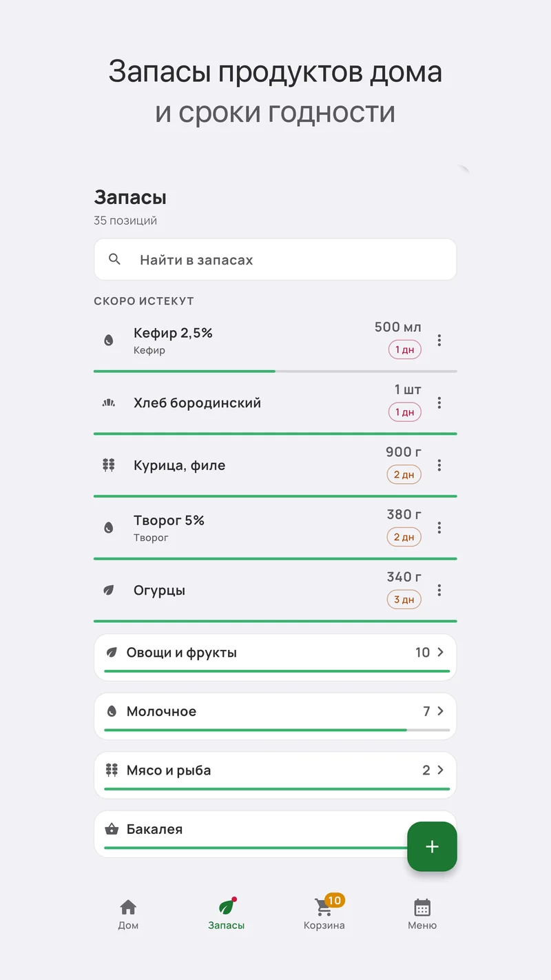Tap the green plus add button
The width and height of the screenshot is (551, 980).
pos(432,847)
